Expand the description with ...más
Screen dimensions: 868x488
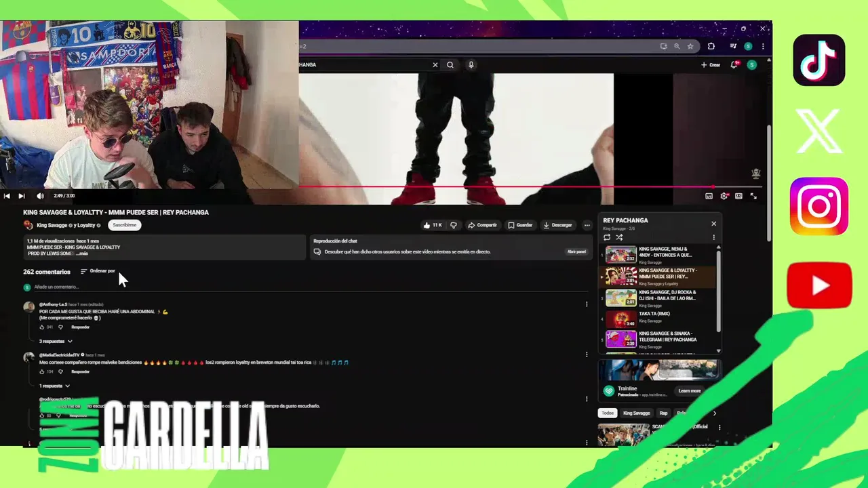[82, 253]
